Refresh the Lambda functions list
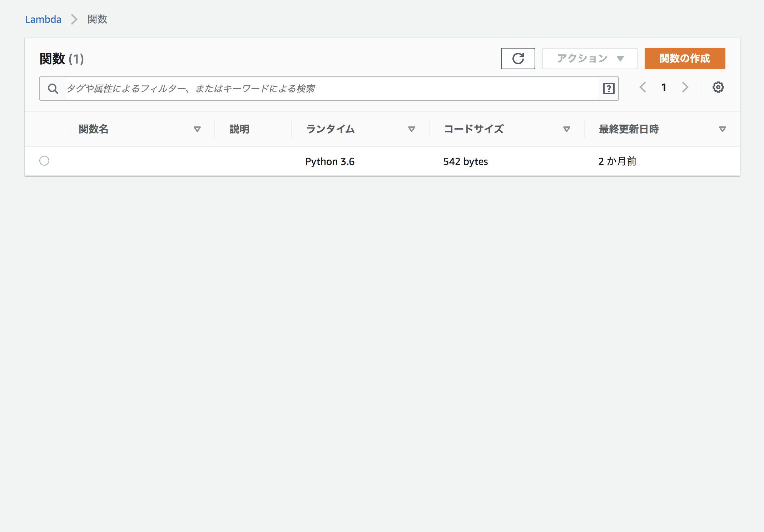This screenshot has height=532, width=764. [518, 58]
